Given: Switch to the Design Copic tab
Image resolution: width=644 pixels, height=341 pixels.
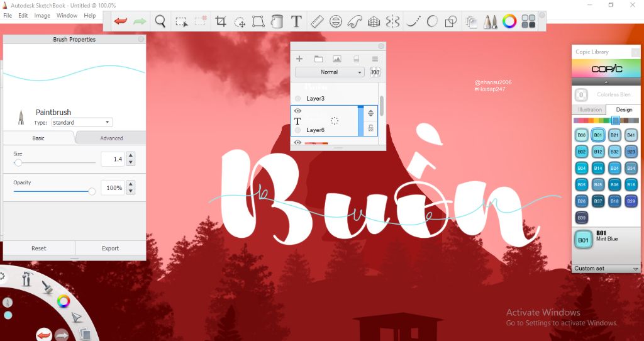Looking at the screenshot, I should click(624, 109).
